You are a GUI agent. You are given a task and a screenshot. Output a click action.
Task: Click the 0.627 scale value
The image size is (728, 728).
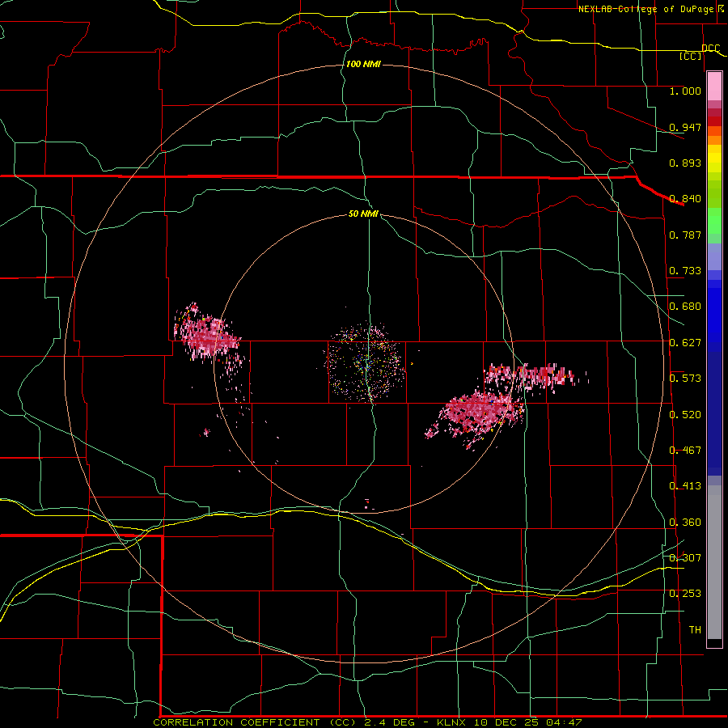coord(685,343)
